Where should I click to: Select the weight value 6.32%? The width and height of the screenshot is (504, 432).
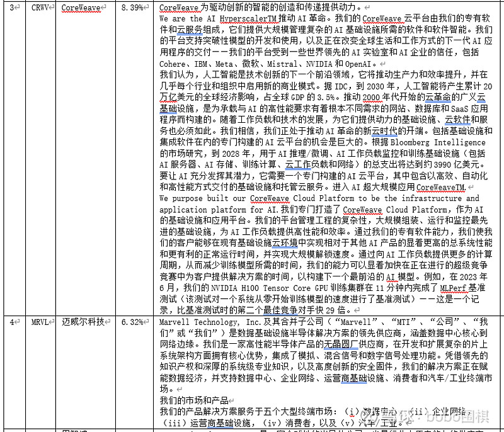[x=132, y=322]
